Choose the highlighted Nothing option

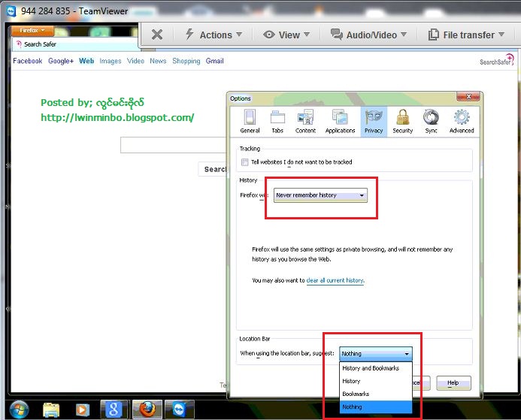tap(375, 407)
